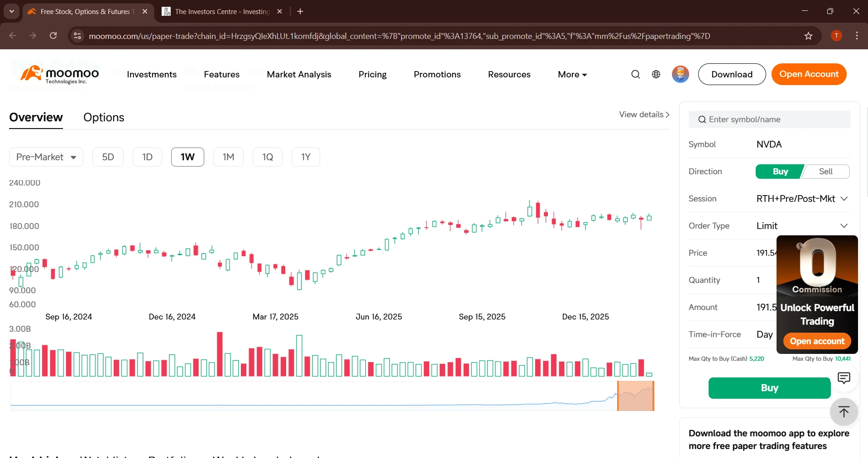
Task: View site information icon in address bar
Action: (x=77, y=36)
